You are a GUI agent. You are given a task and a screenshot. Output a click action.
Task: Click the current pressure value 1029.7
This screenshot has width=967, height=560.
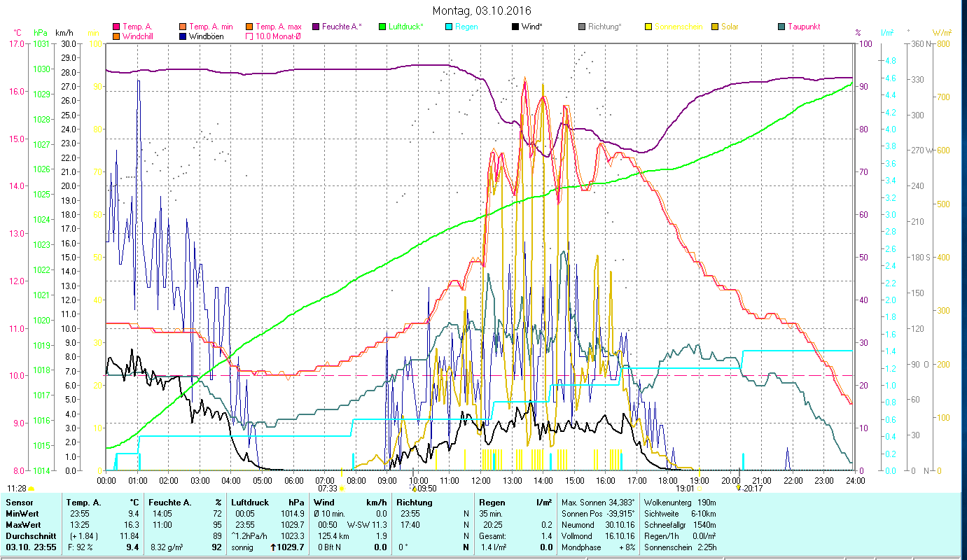click(292, 547)
